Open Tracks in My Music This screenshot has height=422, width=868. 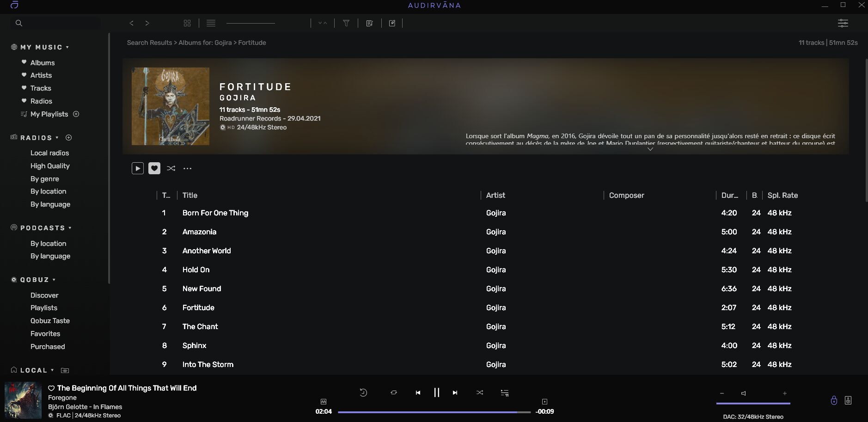point(41,88)
